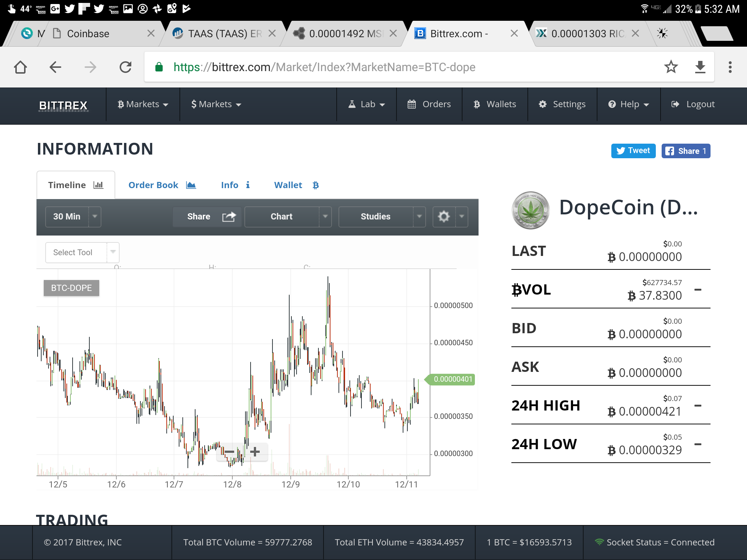747x560 pixels.
Task: Open the Chart type dropdown
Action: (288, 217)
